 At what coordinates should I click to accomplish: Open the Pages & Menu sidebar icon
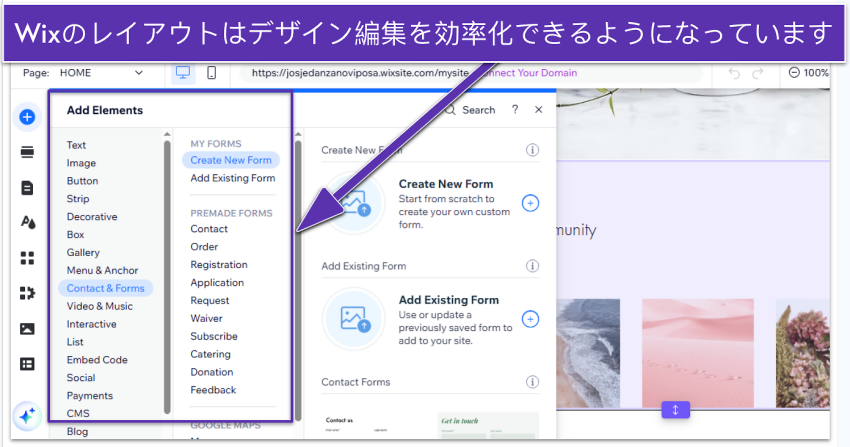[27, 187]
